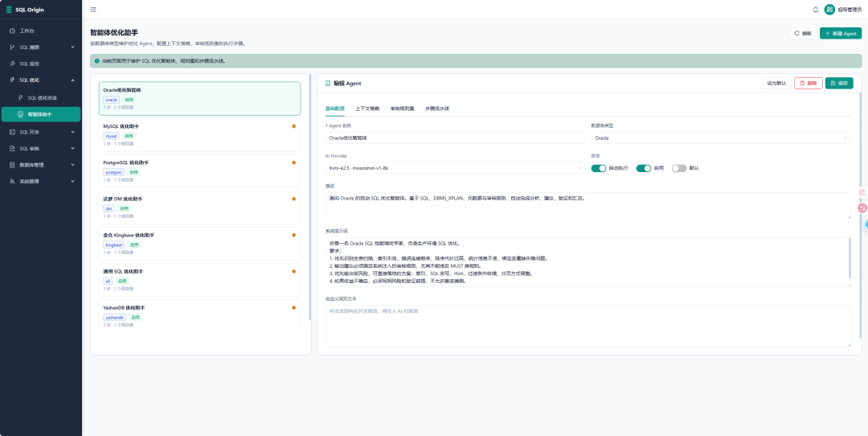Select the 金仓 Kingbase 优化助手 card title
This screenshot has width=868, height=436.
point(129,235)
